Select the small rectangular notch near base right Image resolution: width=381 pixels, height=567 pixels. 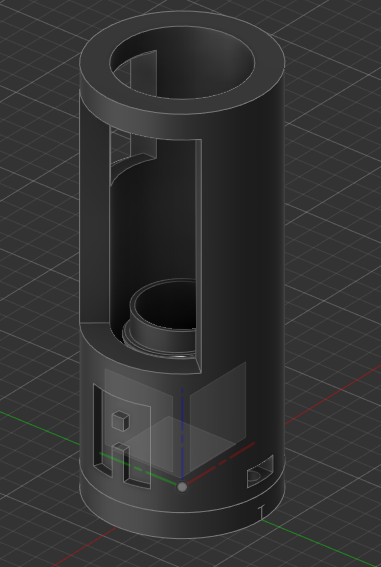click(260, 472)
